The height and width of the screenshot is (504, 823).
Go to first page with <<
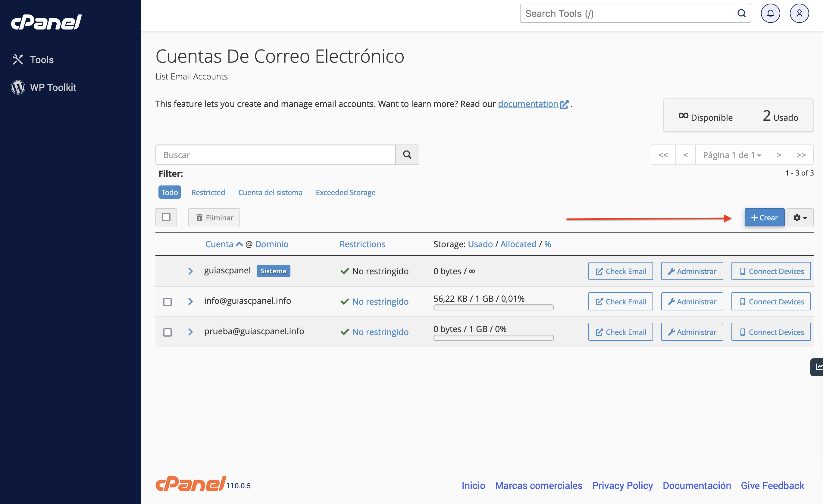click(663, 155)
